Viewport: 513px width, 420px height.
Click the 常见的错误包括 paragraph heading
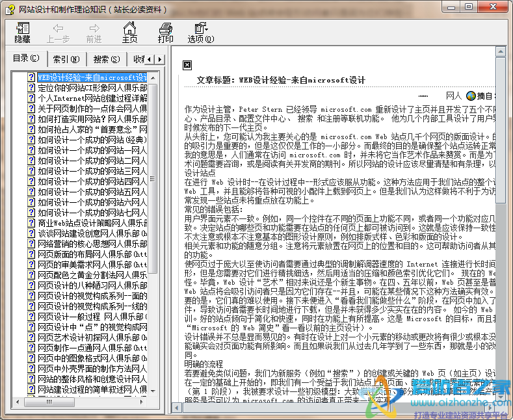point(214,209)
